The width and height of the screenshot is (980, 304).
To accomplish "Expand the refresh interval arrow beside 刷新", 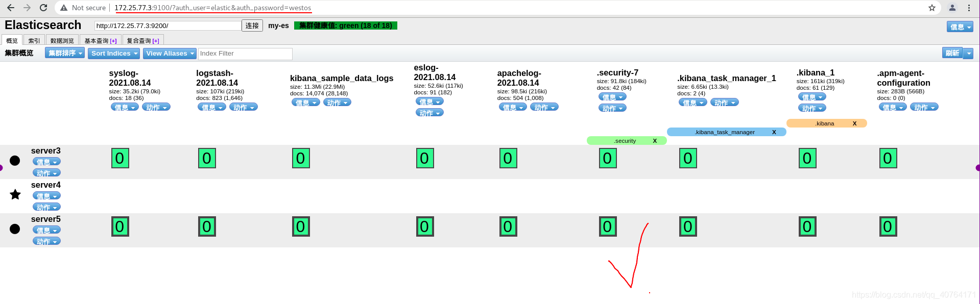I will click(968, 53).
